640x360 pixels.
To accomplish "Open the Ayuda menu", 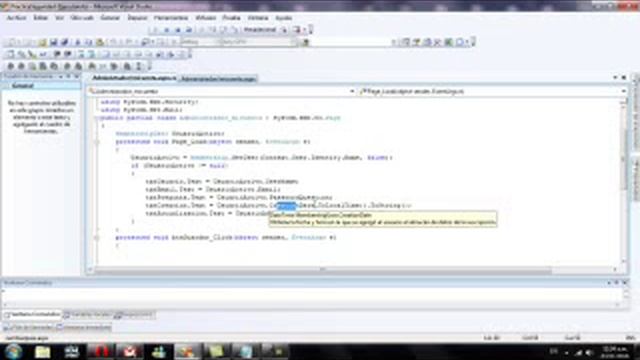I will pos(284,18).
